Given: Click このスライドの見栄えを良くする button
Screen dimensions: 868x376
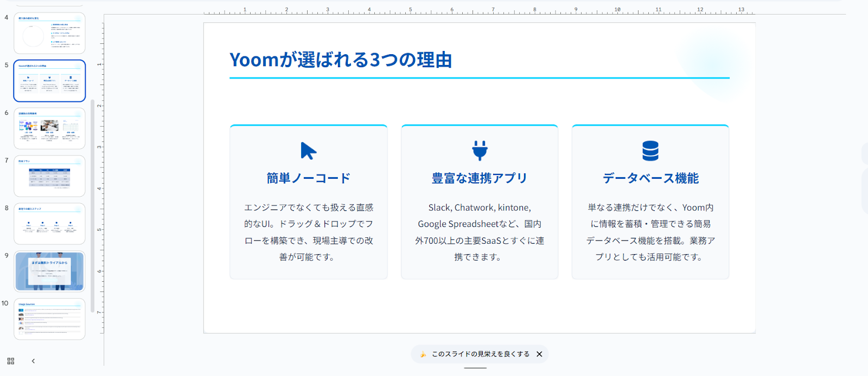Looking at the screenshot, I should point(480,354).
